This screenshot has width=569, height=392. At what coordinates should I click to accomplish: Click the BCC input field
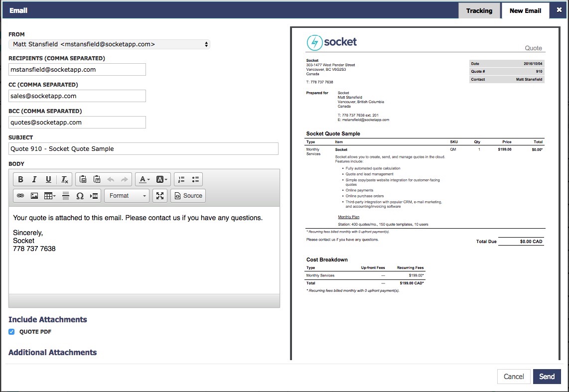click(77, 123)
